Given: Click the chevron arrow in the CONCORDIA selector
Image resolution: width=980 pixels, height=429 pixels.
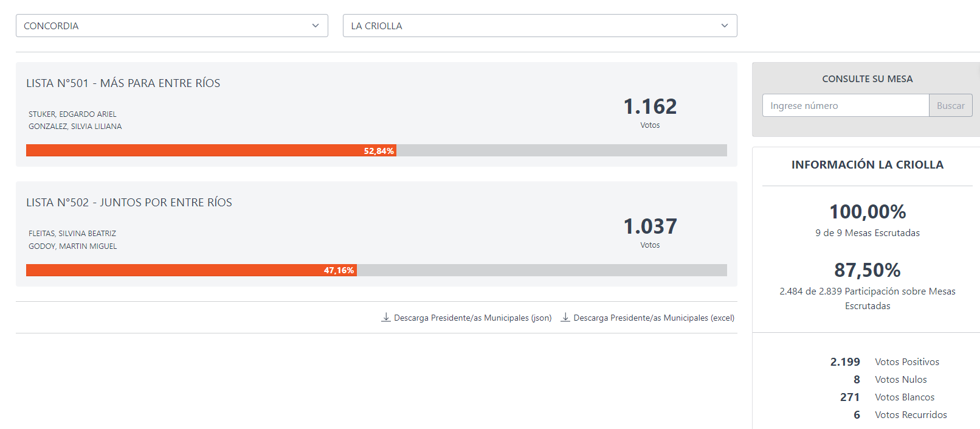Looking at the screenshot, I should pos(316,26).
